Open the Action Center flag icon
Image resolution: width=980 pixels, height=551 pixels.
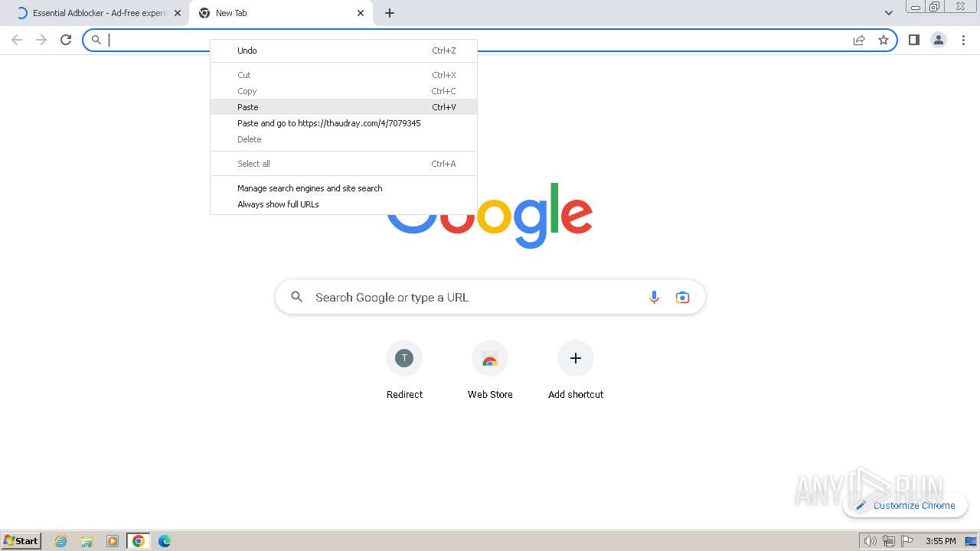click(x=906, y=541)
